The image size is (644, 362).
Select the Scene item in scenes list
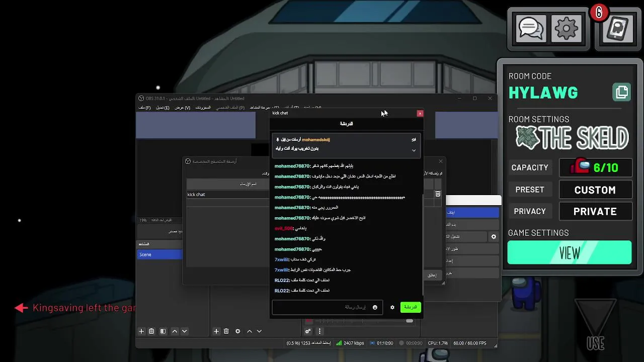tap(160, 254)
